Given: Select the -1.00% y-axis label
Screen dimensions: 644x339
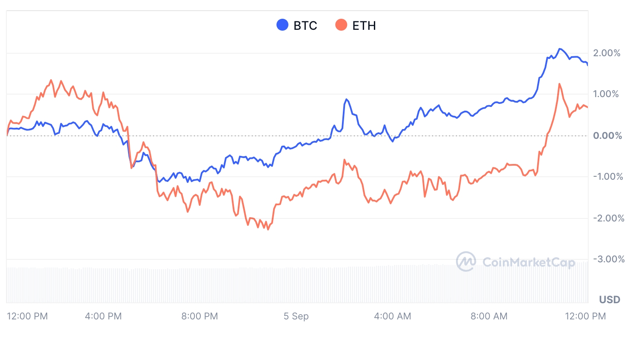Looking at the screenshot, I should click(608, 177).
